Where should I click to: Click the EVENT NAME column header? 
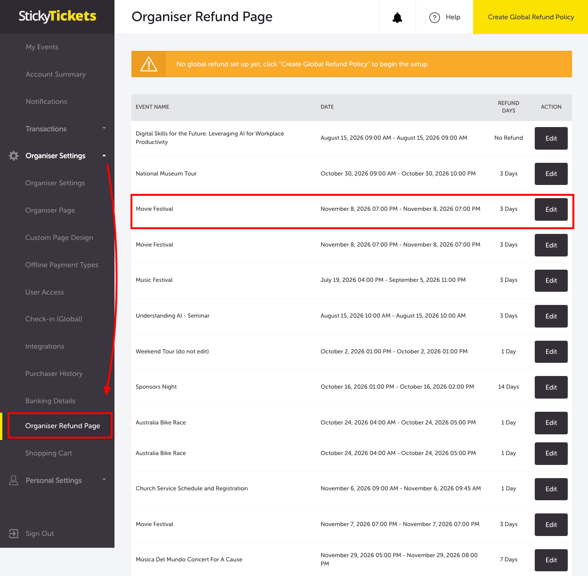(152, 107)
